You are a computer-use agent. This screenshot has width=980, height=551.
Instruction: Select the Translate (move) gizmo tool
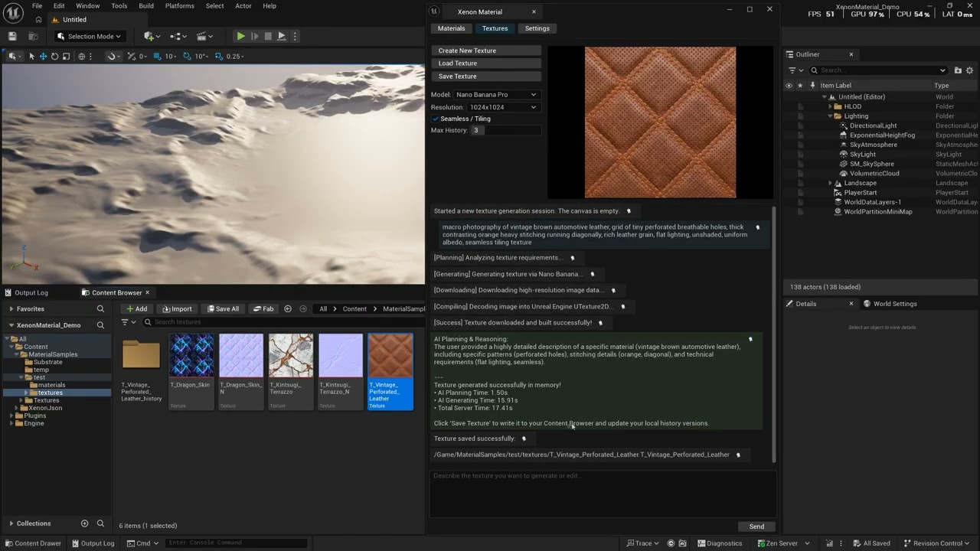tap(43, 56)
